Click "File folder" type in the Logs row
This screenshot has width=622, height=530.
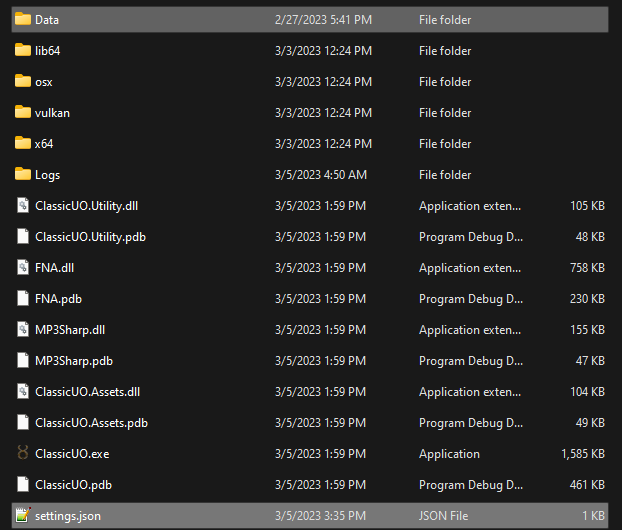[445, 175]
